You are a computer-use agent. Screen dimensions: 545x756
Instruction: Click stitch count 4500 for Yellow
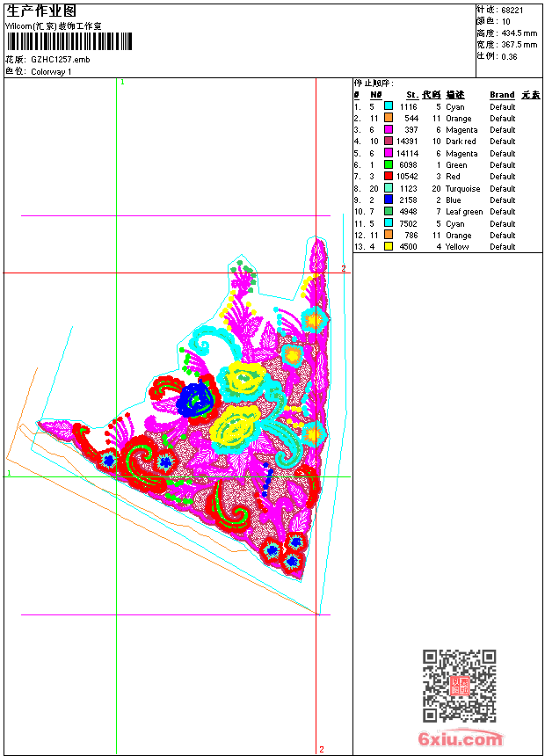[409, 247]
